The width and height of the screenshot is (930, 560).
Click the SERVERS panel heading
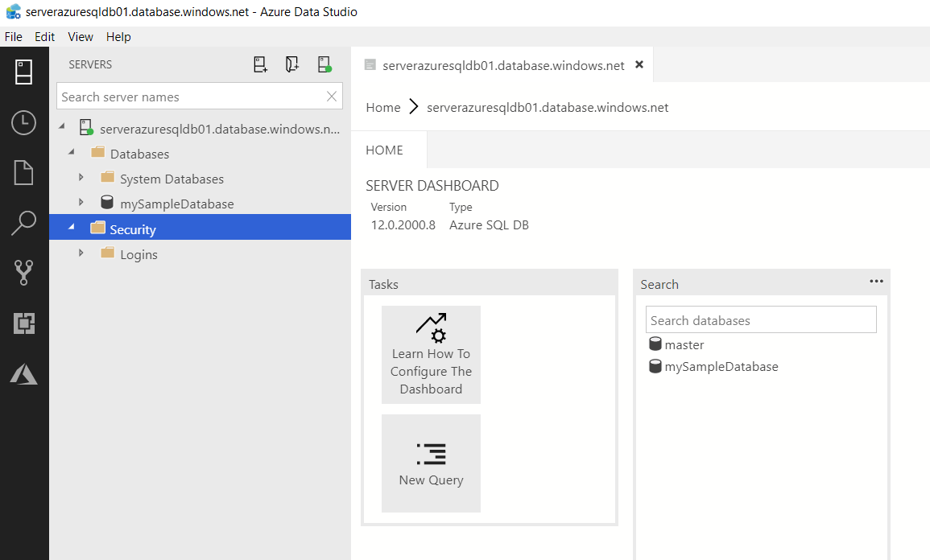pos(90,64)
